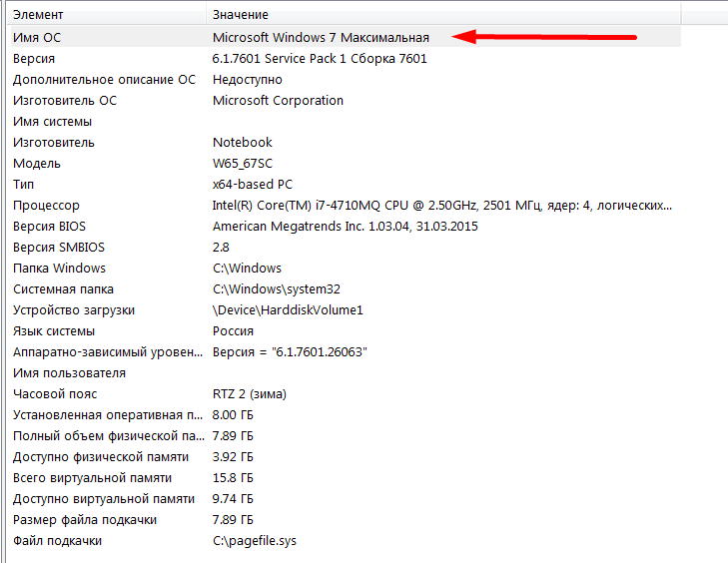
Task: Select the "Изготовитель ОС" row
Action: point(65,100)
